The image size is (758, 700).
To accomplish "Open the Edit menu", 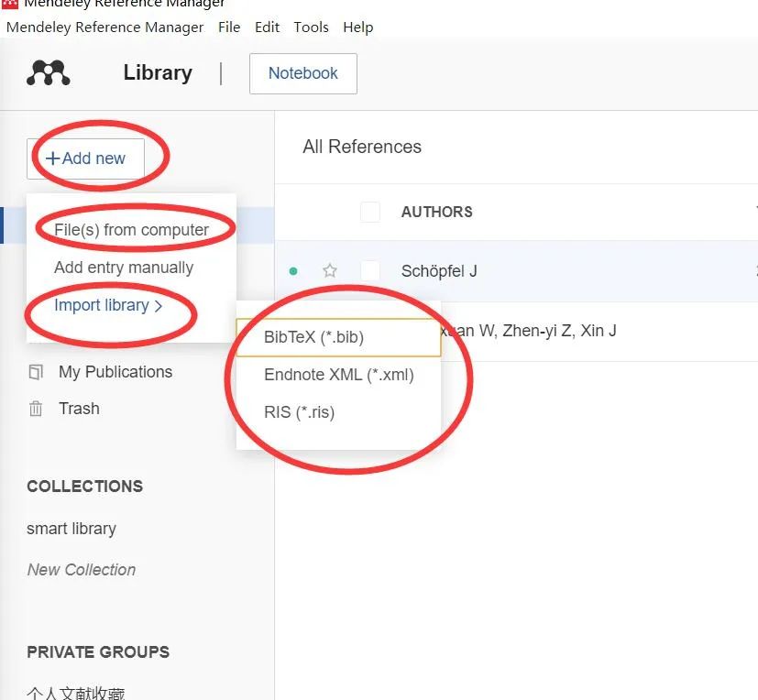I will [268, 27].
